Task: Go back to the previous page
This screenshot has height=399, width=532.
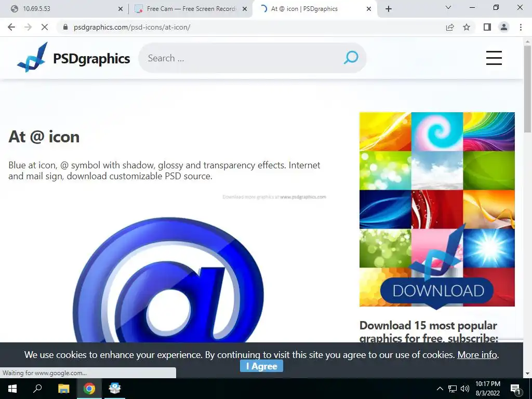Action: 11,27
